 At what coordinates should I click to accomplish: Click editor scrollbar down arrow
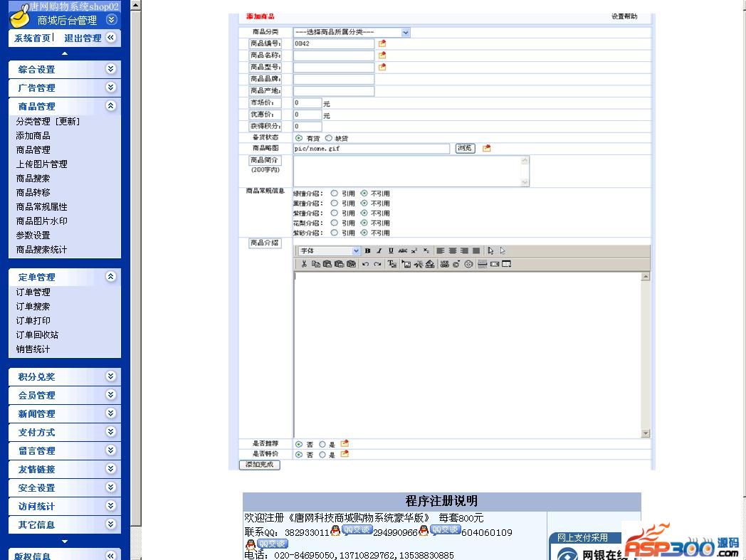[x=646, y=433]
